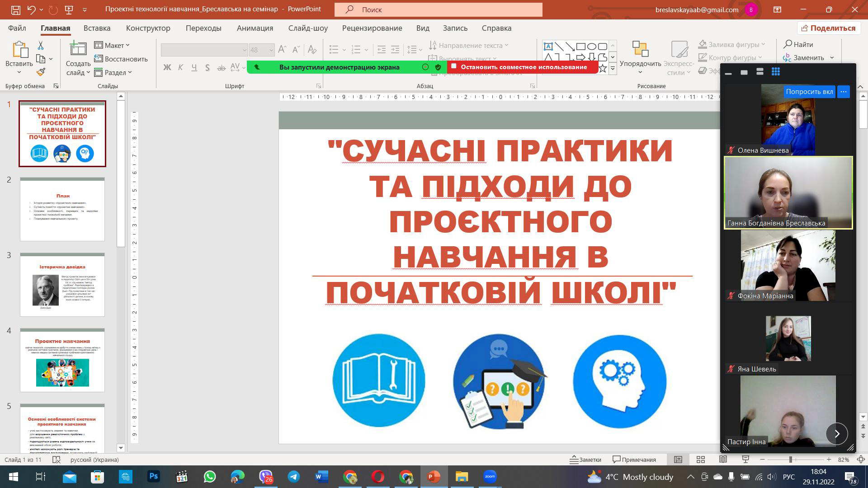Switch to Reading view icon
The width and height of the screenshot is (868, 488).
click(723, 460)
